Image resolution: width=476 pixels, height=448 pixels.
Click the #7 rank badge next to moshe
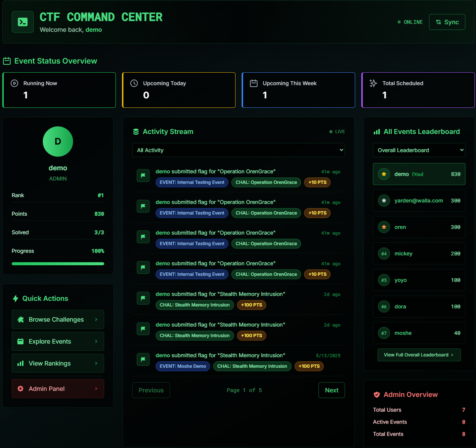(384, 333)
